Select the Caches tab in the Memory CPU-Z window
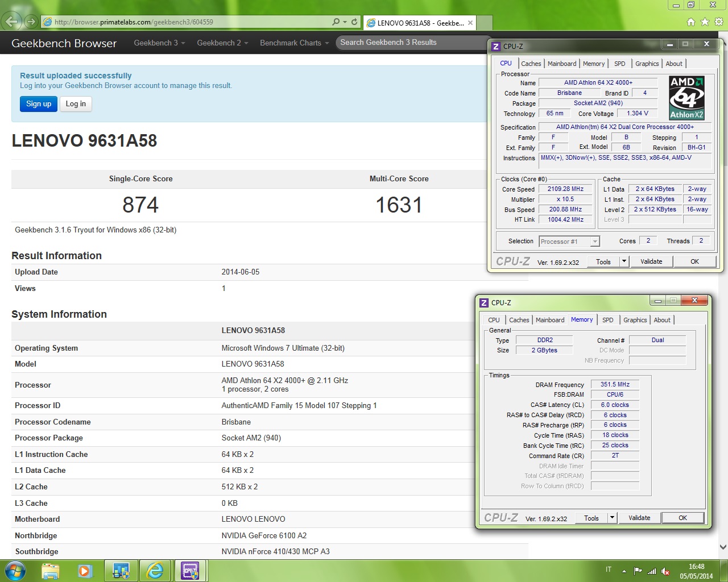 (x=519, y=320)
